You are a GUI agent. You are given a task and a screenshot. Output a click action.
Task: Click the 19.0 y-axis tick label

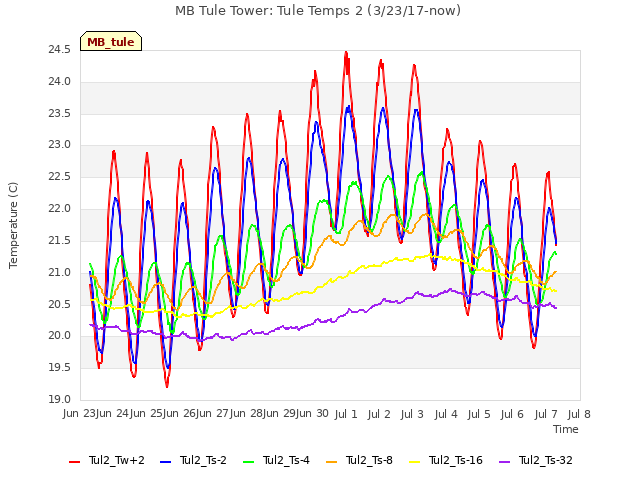click(x=60, y=400)
